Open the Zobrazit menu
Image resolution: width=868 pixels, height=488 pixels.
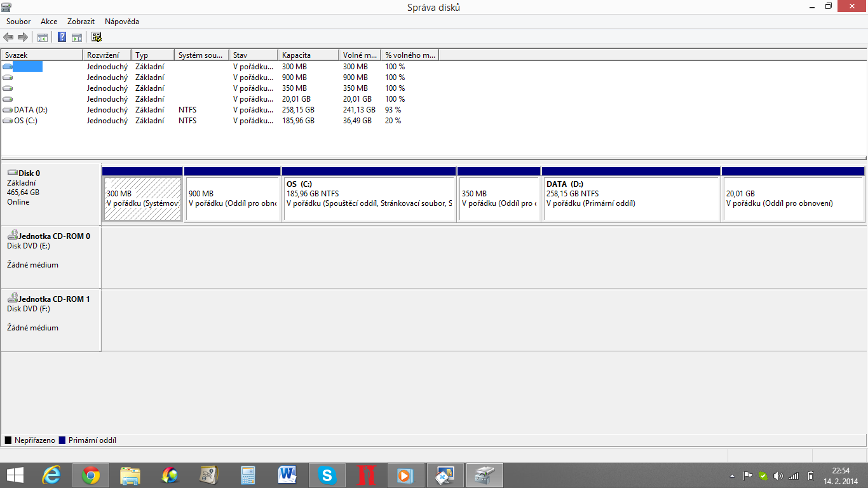pyautogui.click(x=81, y=22)
